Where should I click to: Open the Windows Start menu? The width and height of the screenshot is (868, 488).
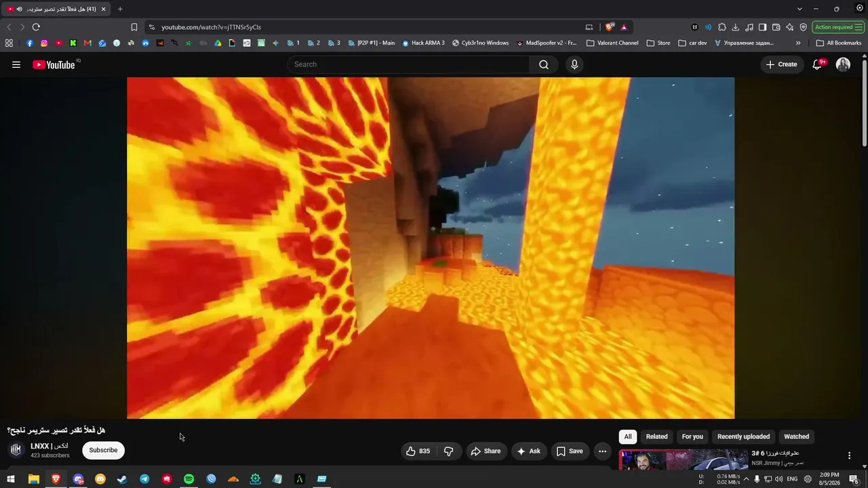(x=11, y=479)
